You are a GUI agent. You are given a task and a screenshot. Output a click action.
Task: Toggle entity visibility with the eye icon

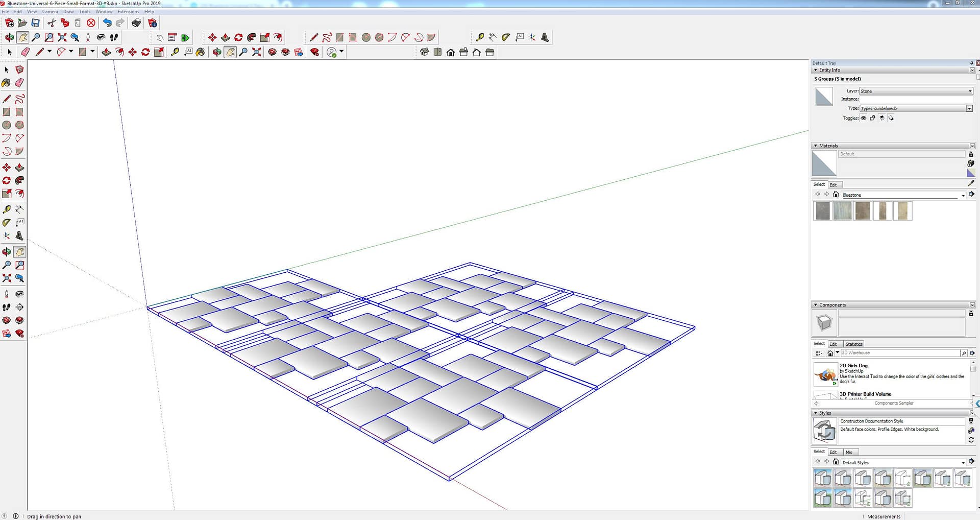(x=864, y=118)
